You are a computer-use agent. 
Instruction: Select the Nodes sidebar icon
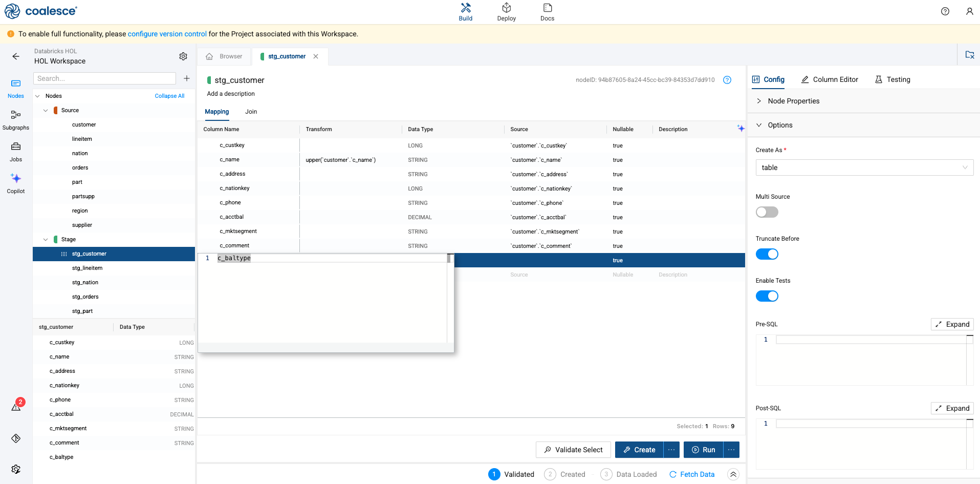pos(16,89)
